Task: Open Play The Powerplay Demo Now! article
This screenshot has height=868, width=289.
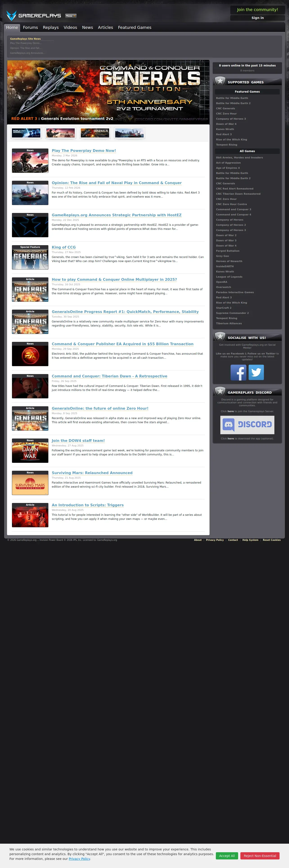Action: click(84, 151)
